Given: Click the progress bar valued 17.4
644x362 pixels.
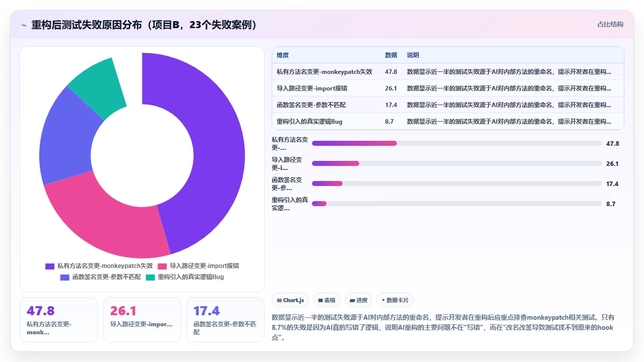Looking at the screenshot, I should pos(457,184).
